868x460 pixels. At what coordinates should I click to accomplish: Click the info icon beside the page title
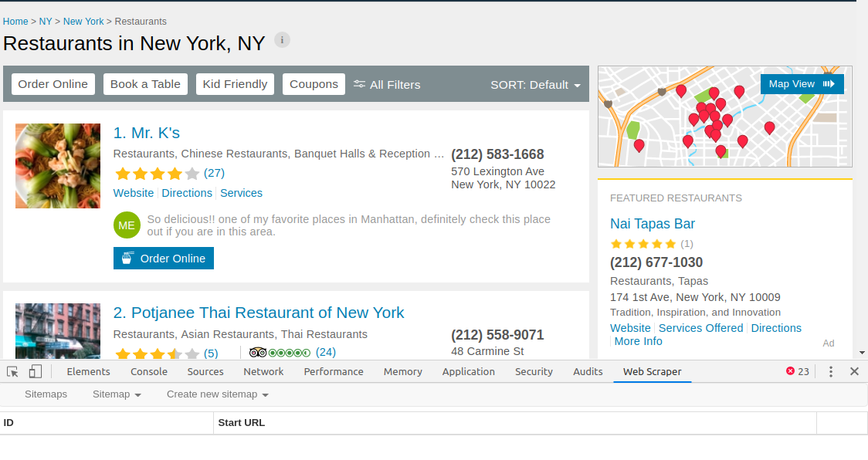point(282,39)
